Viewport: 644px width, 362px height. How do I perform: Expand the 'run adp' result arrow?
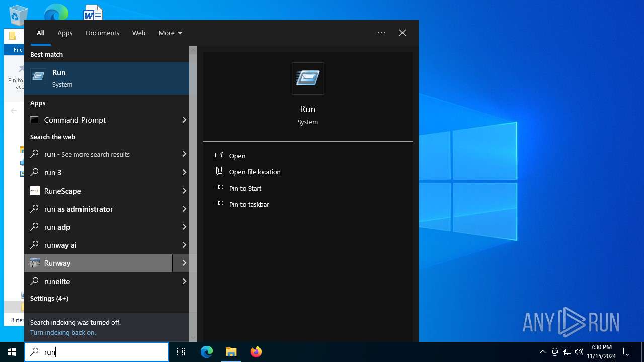[x=184, y=227]
